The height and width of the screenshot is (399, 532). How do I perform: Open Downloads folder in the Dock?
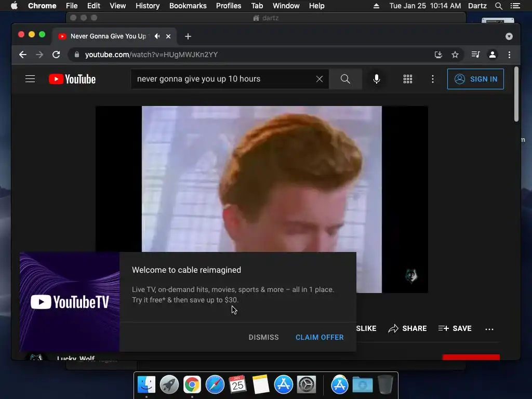point(362,385)
